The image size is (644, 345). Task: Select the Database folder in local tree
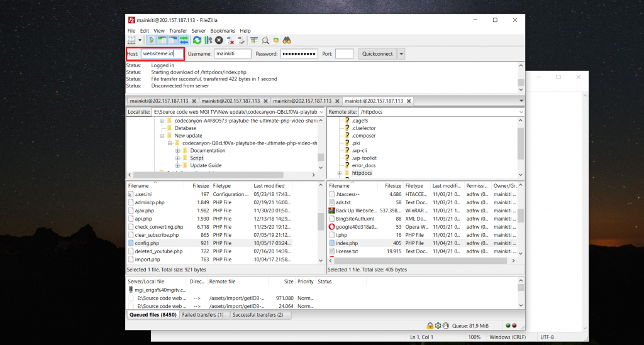point(186,128)
